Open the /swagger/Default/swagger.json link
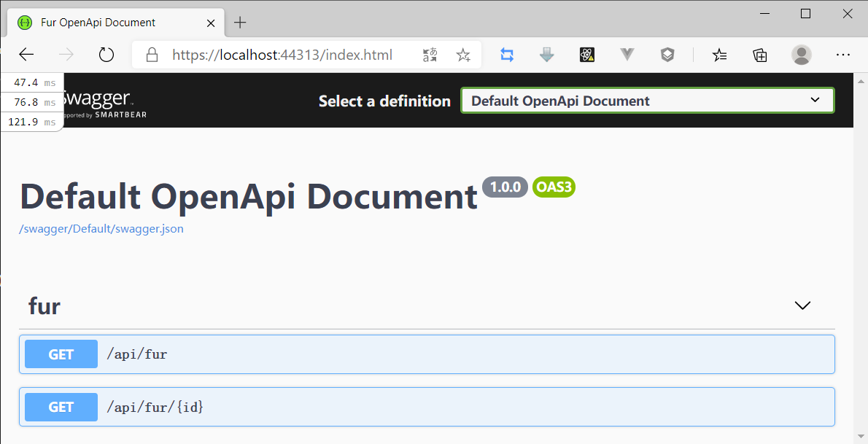Screen dimensions: 868x444 click(101, 229)
